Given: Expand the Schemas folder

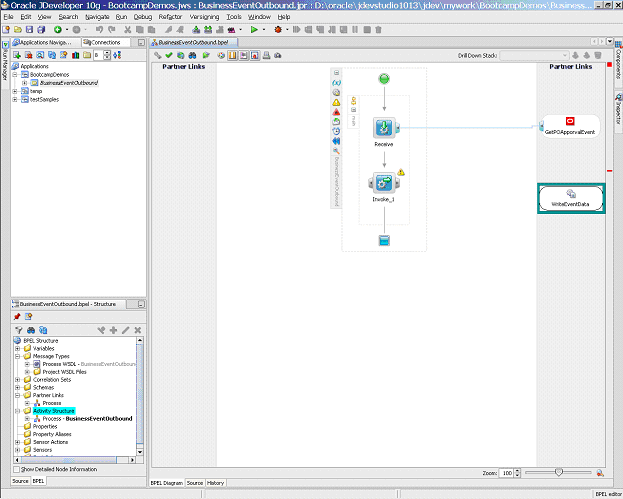Looking at the screenshot, I should (17, 387).
